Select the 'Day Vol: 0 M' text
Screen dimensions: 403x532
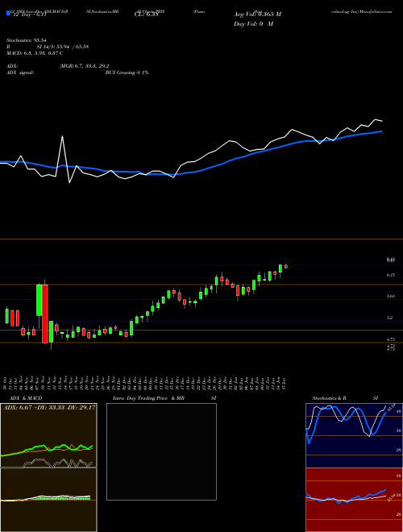(x=253, y=24)
